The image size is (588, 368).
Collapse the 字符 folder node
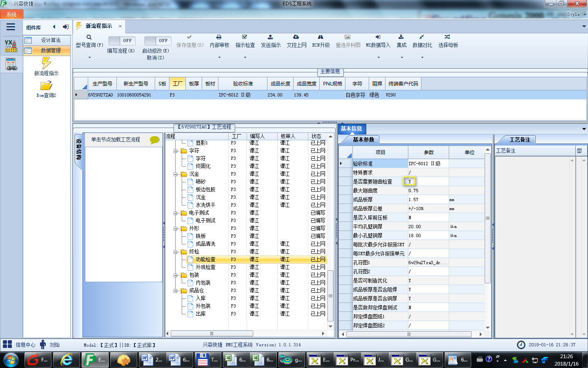pos(176,151)
